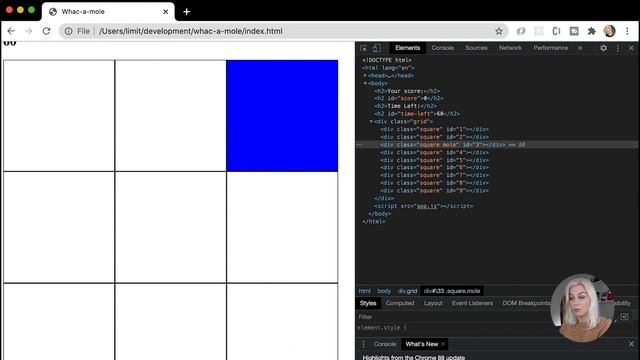Image resolution: width=640 pixels, height=360 pixels.
Task: Select the div square id 8 row
Action: point(497,183)
